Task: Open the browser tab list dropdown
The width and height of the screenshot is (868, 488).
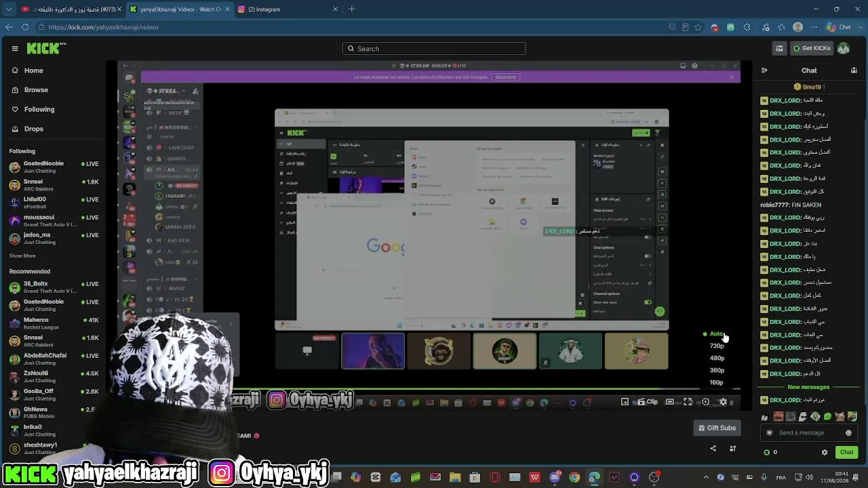Action: [9, 9]
